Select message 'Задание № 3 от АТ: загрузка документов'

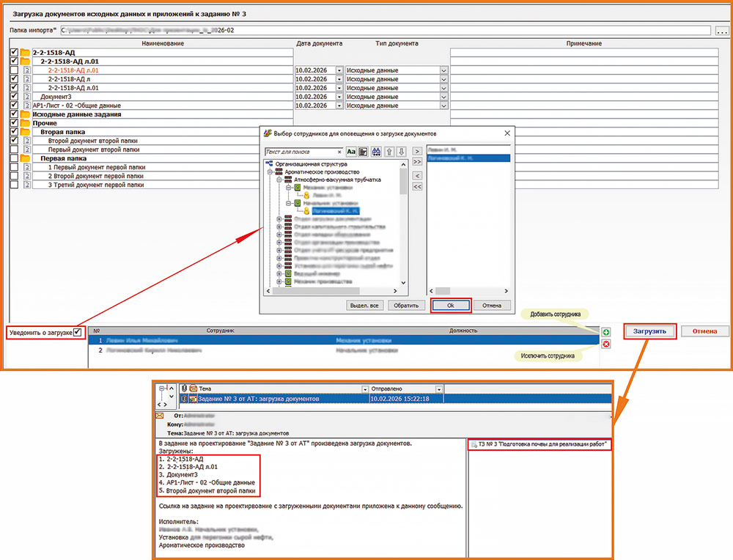pos(257,399)
